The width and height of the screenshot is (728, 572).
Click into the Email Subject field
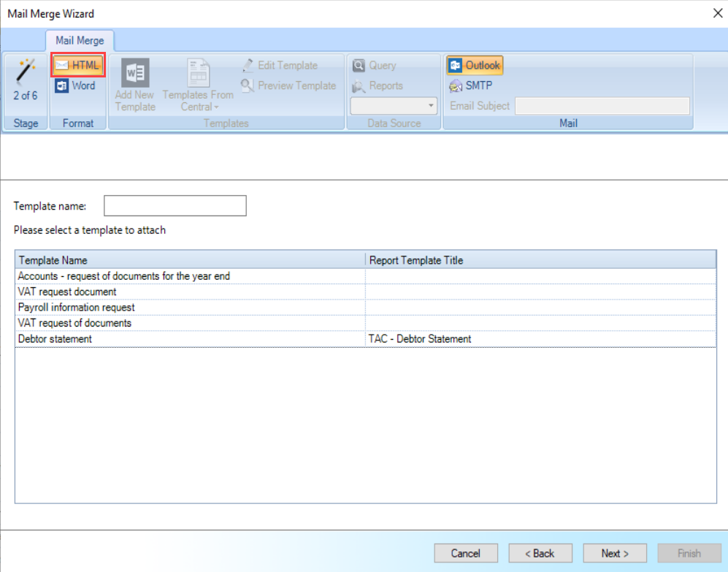coord(602,106)
